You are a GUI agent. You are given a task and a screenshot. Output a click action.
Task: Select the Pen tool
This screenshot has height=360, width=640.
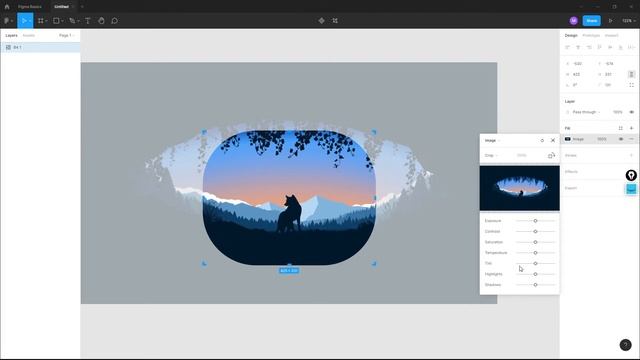pyautogui.click(x=72, y=21)
